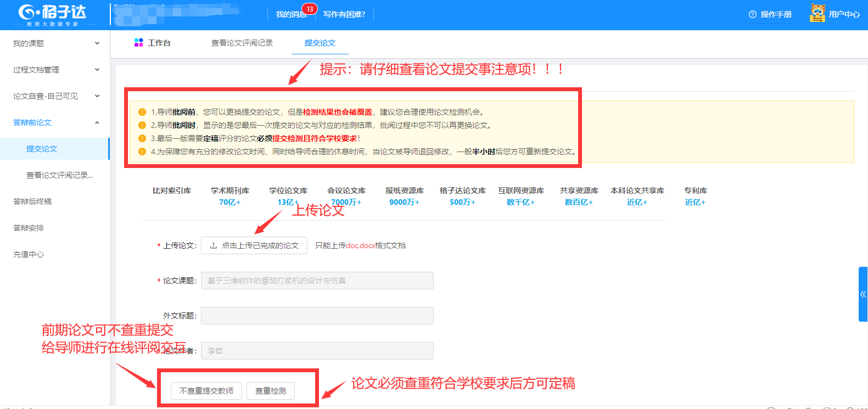This screenshot has height=409, width=868.
Task: Open 写作有困难? link in header
Action: coord(344,14)
